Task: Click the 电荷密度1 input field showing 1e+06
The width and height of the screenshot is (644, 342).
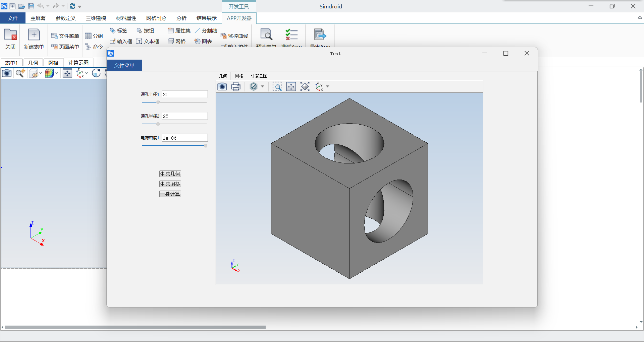Action: (x=185, y=138)
